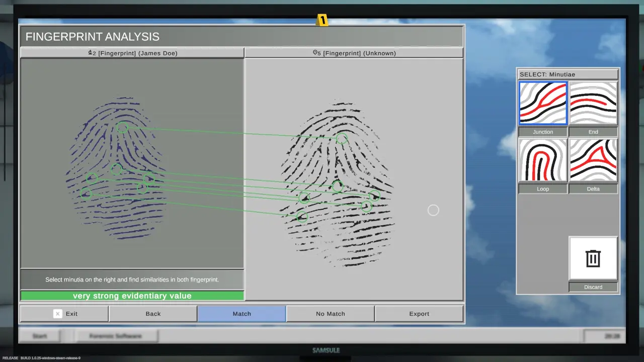Open the Start button on taskbar

[x=40, y=336]
